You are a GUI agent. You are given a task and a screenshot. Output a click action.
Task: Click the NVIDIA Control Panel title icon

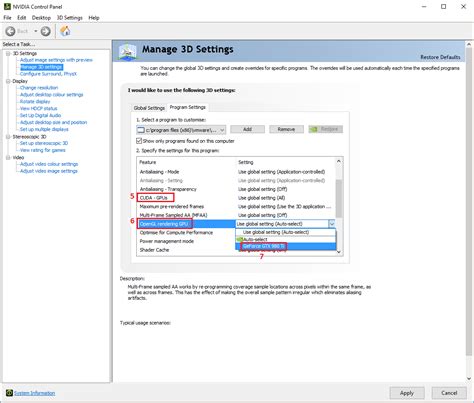[7, 6]
